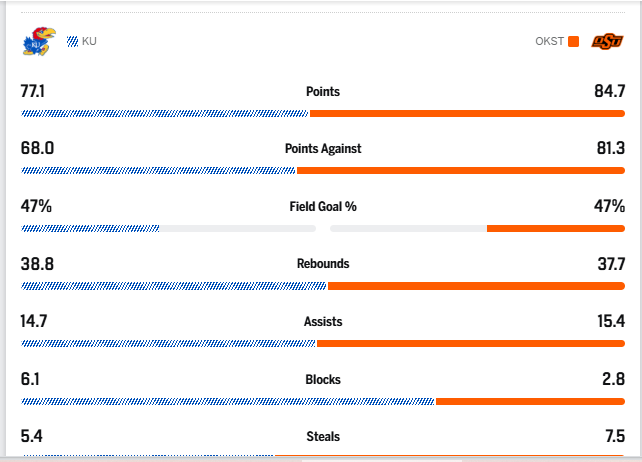Click OKST's 7.5 steals value
This screenshot has width=642, height=462.
[x=613, y=437]
